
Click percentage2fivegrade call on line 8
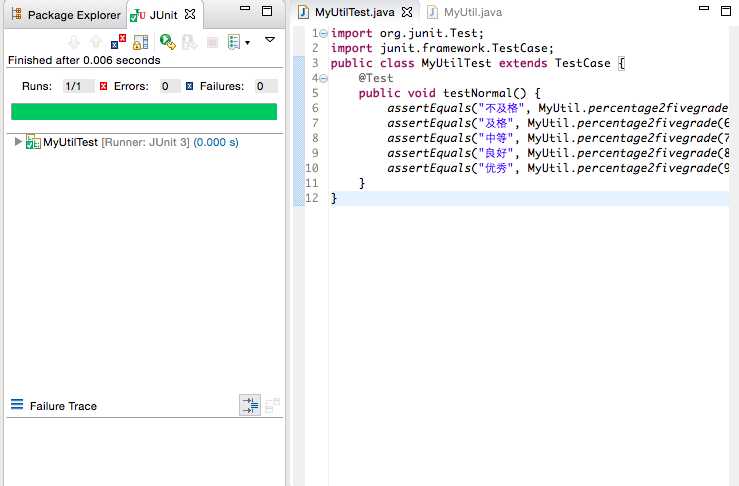click(647, 138)
